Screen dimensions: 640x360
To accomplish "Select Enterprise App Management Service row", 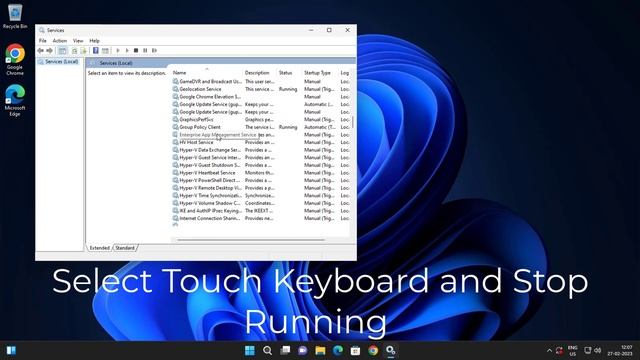I will [x=260, y=135].
